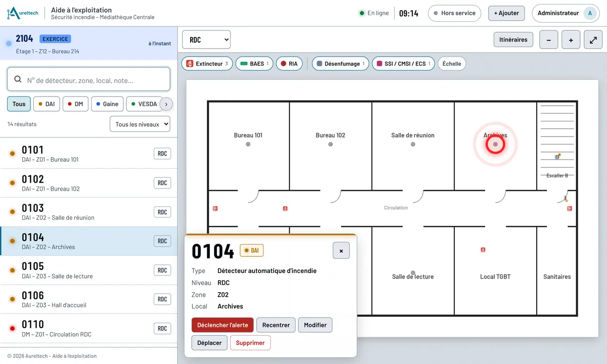This screenshot has width=607, height=364.
Task: Click Déclencher l'alerte
Action: pyautogui.click(x=223, y=325)
